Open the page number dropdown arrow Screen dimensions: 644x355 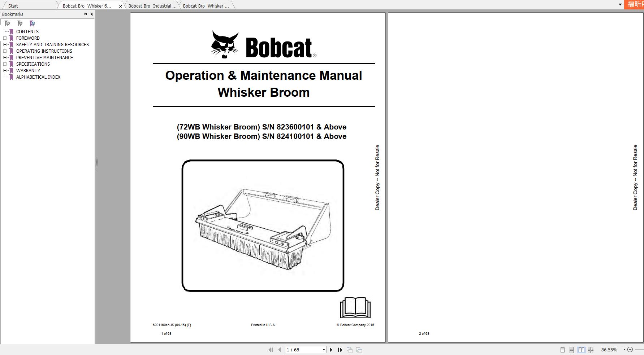[x=323, y=350]
